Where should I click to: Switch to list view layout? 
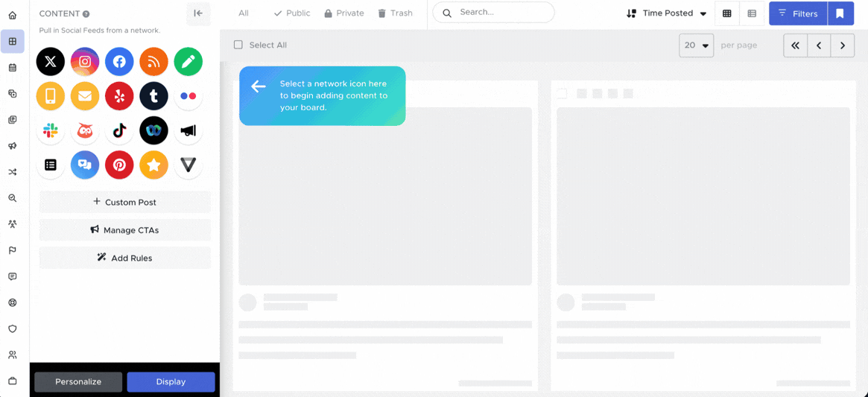[x=752, y=13]
